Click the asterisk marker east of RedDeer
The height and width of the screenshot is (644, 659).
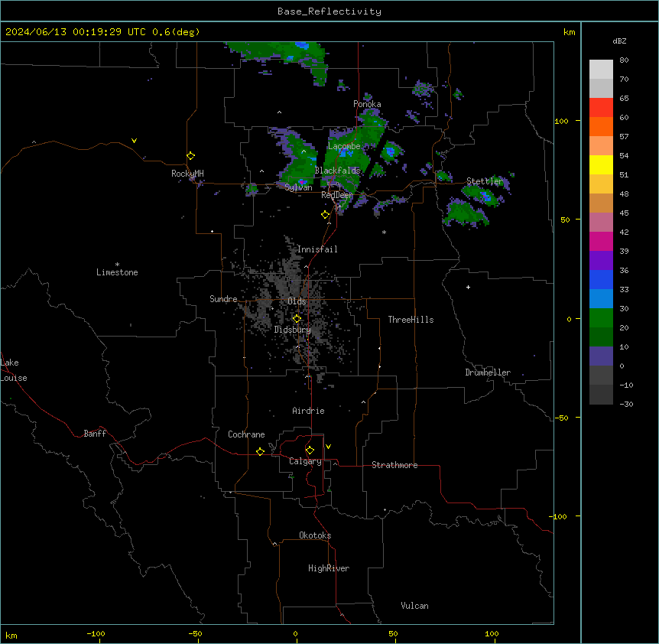point(384,232)
